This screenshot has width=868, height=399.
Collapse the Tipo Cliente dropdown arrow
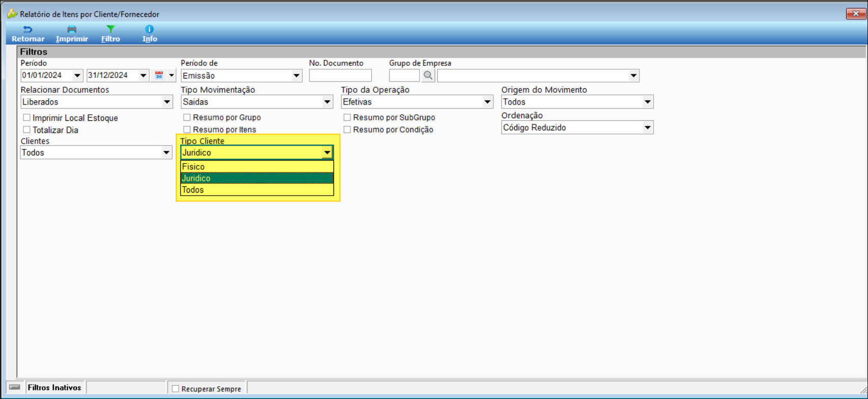click(327, 152)
